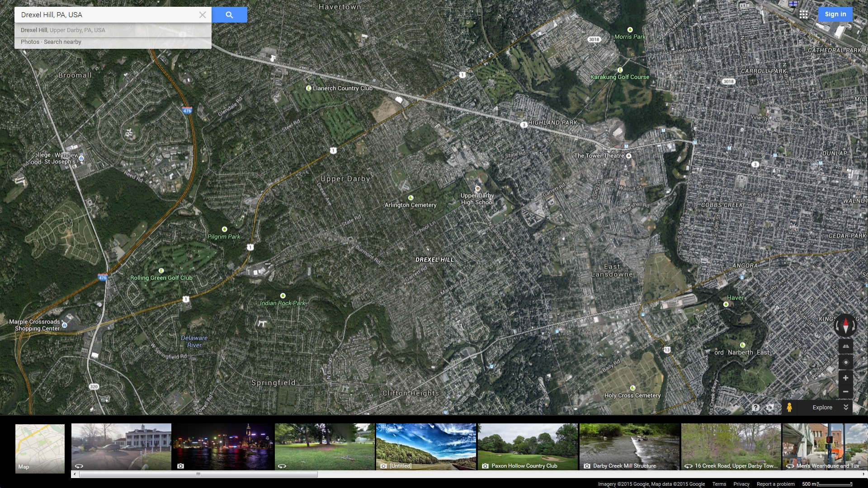This screenshot has height=488, width=868.
Task: Open the Paxon Hollow Country Club photo
Action: (x=527, y=446)
